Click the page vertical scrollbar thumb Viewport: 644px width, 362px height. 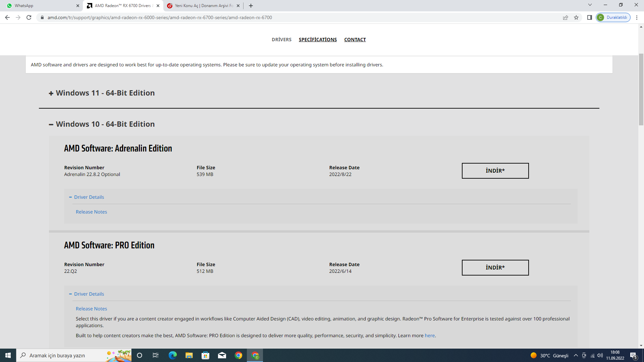641,89
